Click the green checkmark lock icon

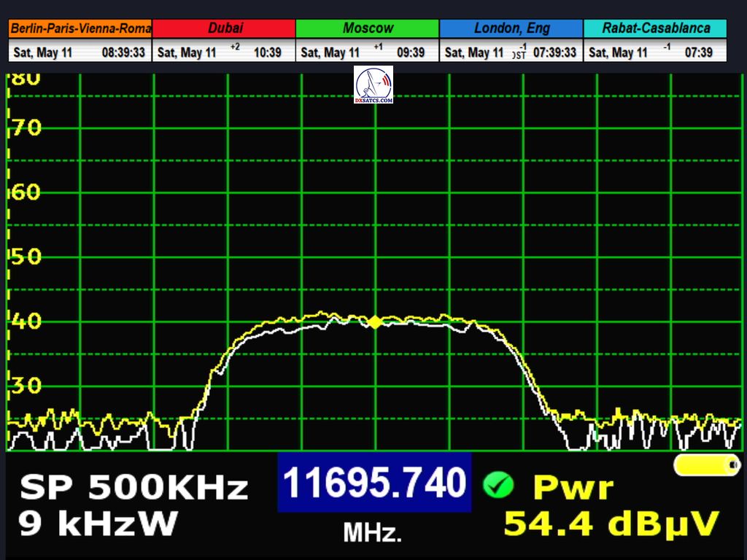[498, 484]
